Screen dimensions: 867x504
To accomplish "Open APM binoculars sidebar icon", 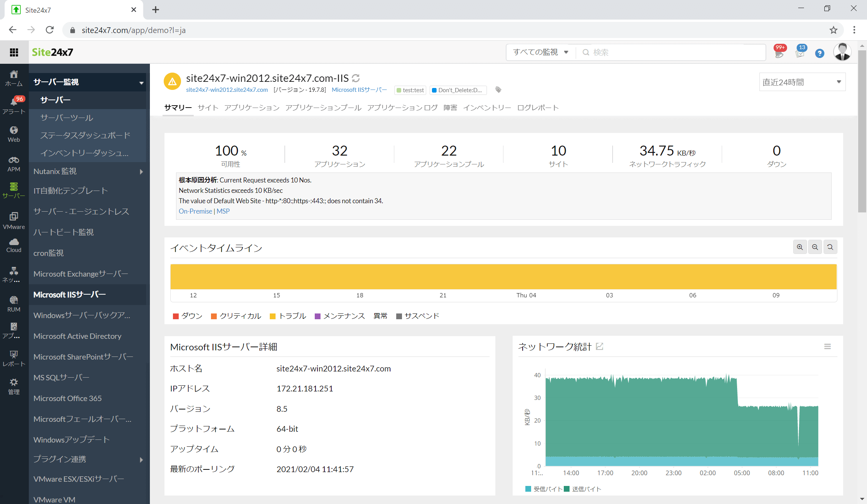I will pos(14,164).
